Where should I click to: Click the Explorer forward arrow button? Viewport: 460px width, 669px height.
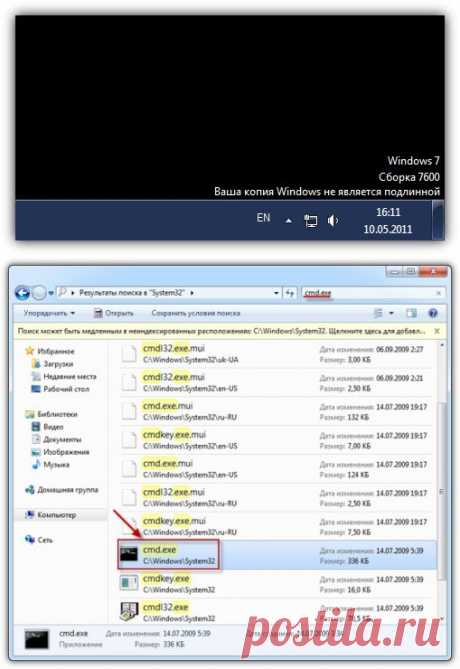click(39, 293)
